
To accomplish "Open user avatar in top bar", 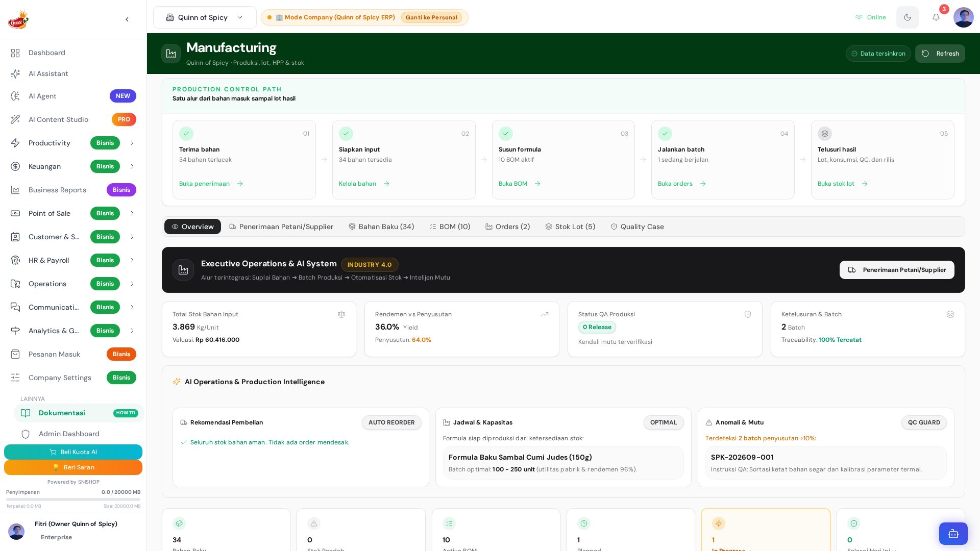I will pyautogui.click(x=964, y=17).
